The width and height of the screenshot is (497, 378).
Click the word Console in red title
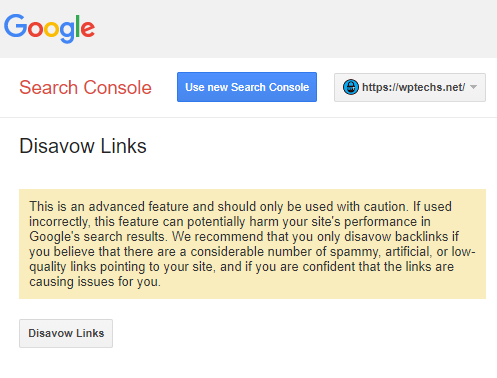pyautogui.click(x=117, y=88)
